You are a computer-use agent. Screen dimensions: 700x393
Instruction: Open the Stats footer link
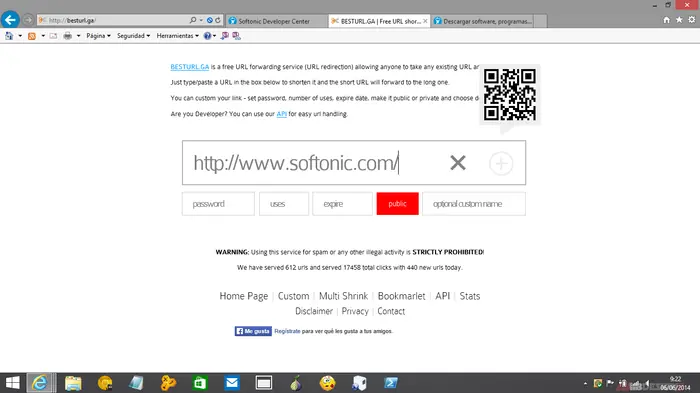pyautogui.click(x=470, y=296)
